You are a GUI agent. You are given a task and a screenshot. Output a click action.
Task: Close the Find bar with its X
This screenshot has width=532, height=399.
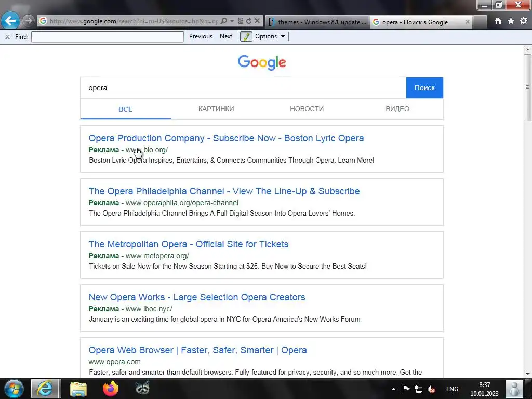pos(7,37)
